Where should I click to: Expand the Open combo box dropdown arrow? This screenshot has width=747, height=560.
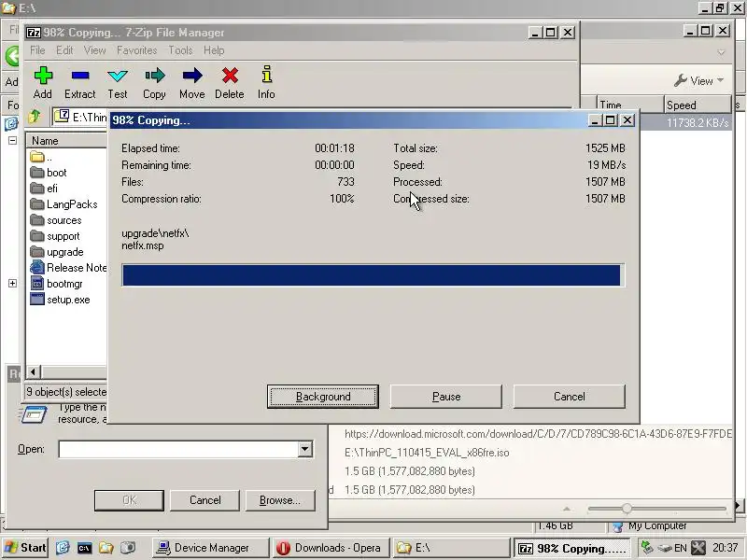click(x=305, y=449)
